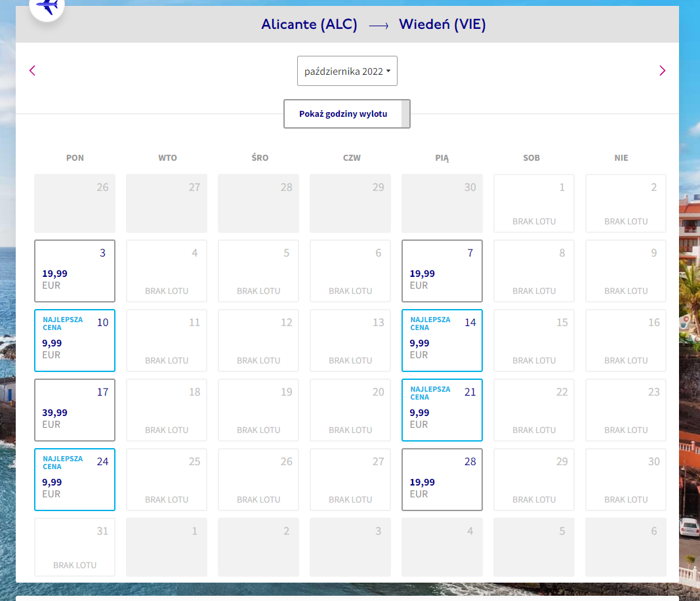This screenshot has height=601, width=700.
Task: Click day 11 cell marked BRAK LOTU
Action: click(167, 341)
